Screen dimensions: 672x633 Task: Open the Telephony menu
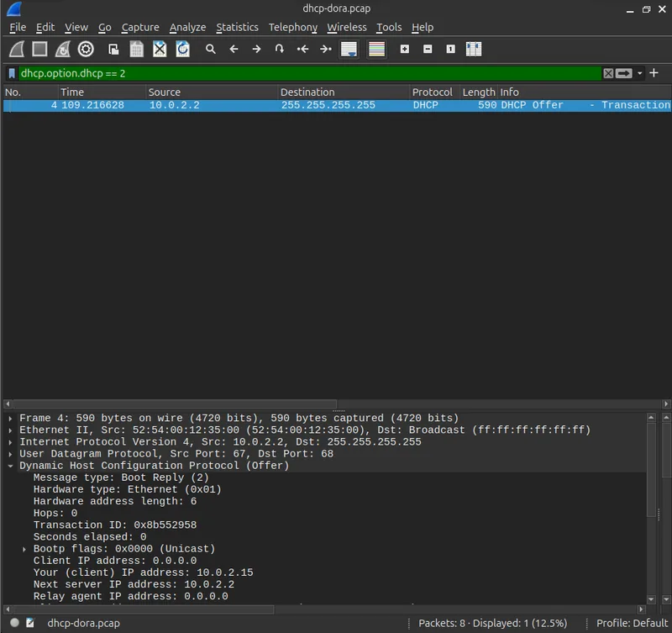pos(292,28)
